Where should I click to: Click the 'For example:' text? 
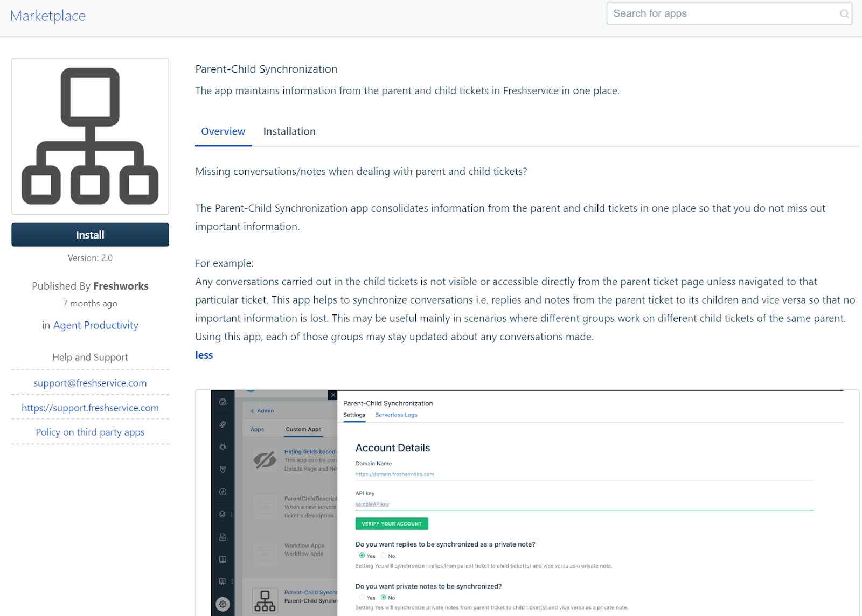(x=224, y=263)
